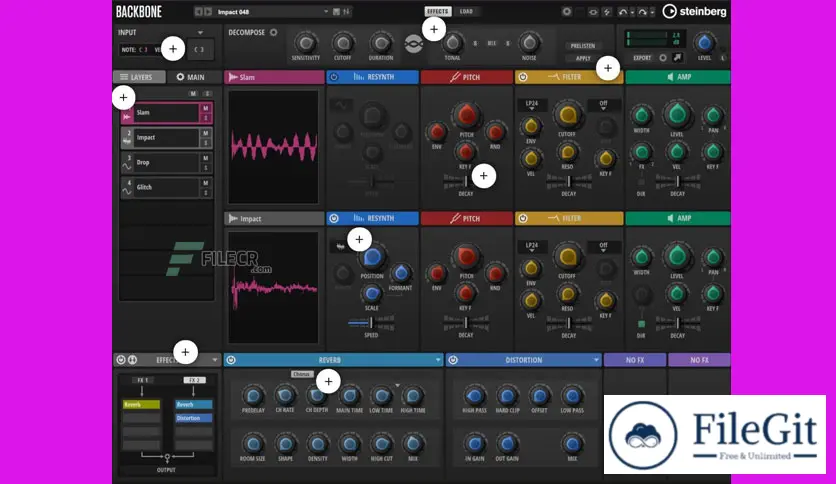Click the Export button
Image resolution: width=836 pixels, height=484 pixels.
(642, 58)
